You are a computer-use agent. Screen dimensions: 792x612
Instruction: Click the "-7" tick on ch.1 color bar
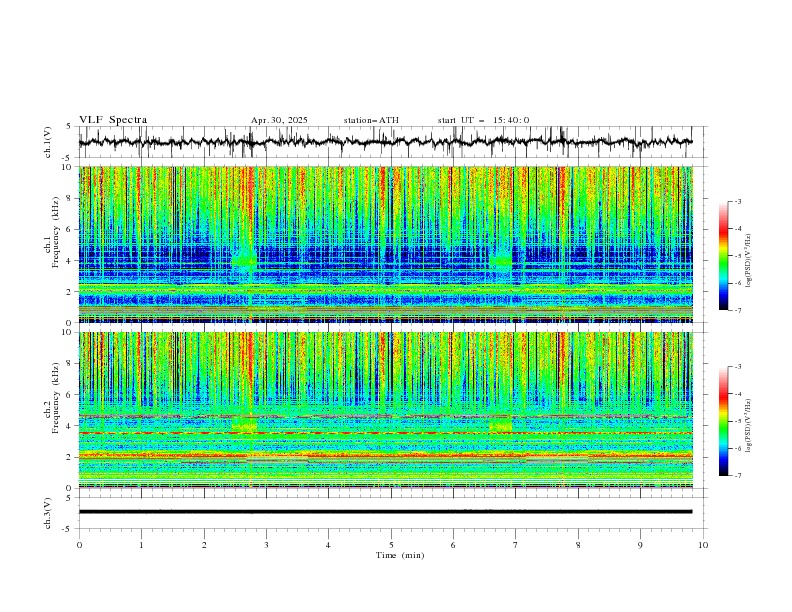(x=738, y=310)
